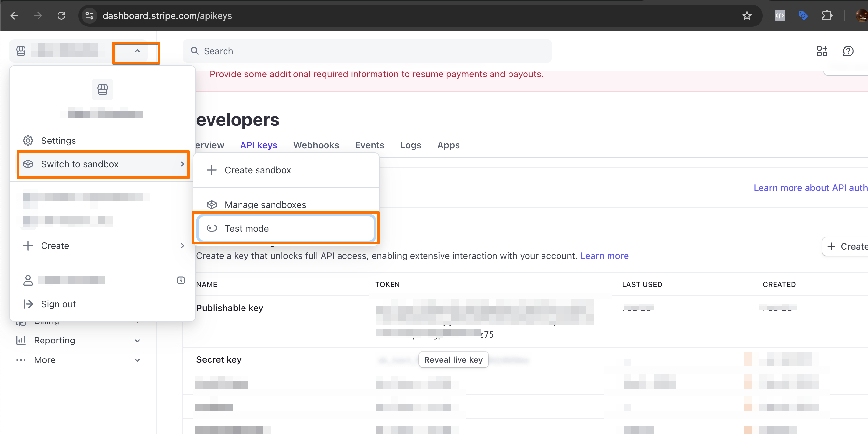Screen dimensions: 868x434
Task: Expand the Create submenu chevron
Action: 182,246
